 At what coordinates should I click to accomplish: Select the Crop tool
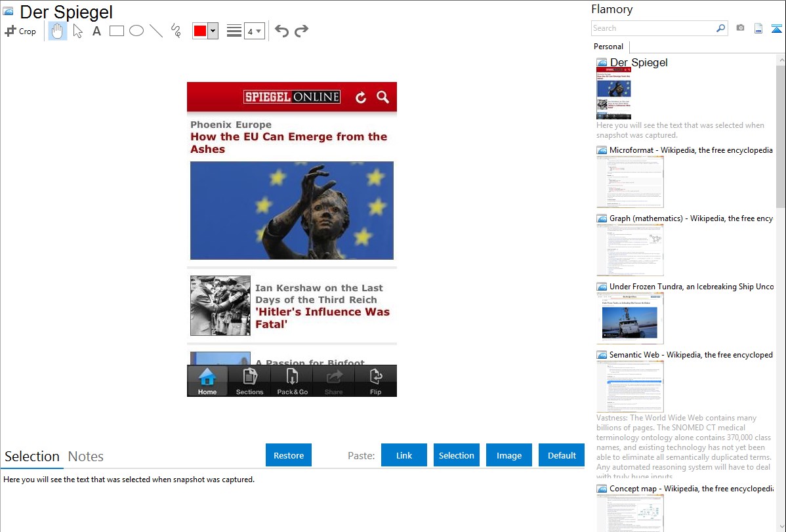click(x=20, y=31)
